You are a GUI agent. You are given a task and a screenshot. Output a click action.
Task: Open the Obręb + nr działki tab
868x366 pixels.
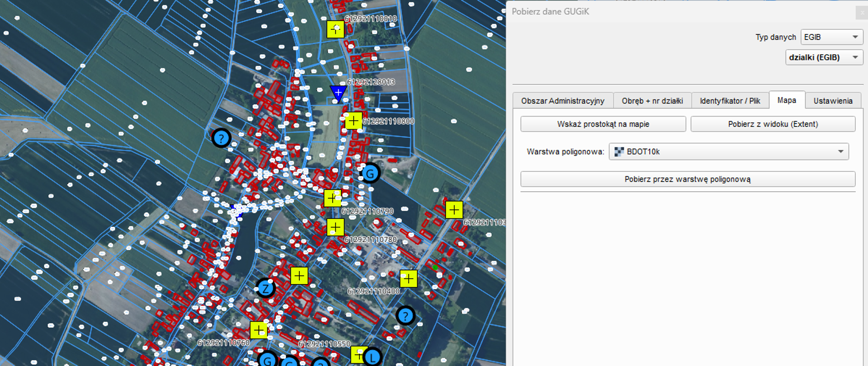[652, 101]
